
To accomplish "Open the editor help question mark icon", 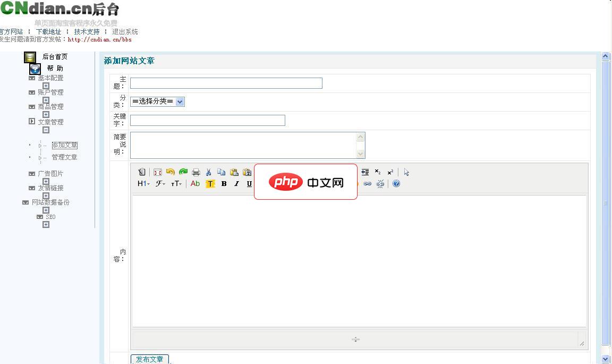I will coord(396,184).
